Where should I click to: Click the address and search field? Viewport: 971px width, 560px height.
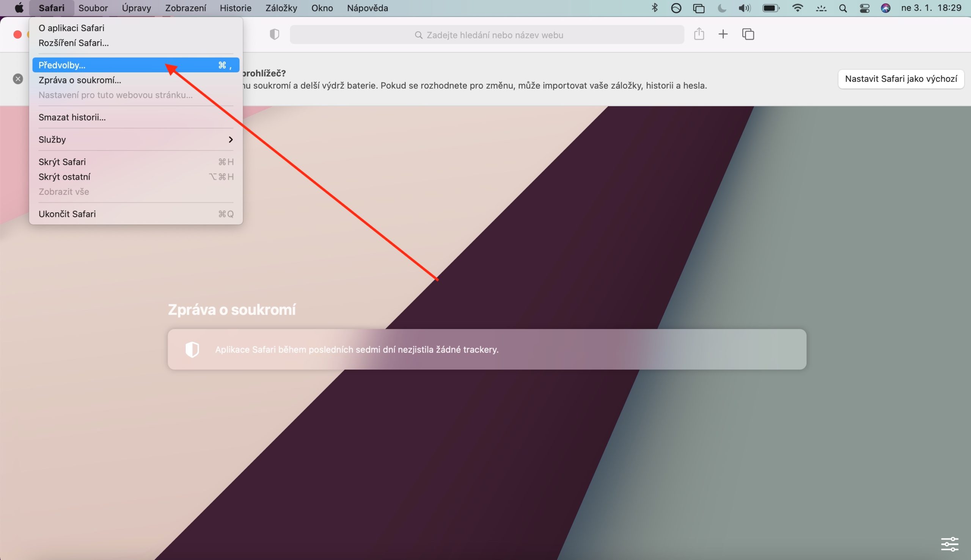tap(487, 35)
